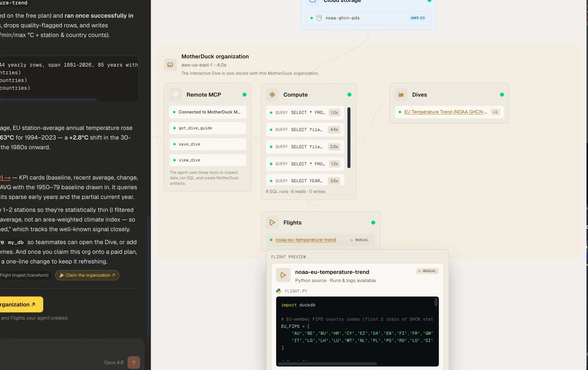Click the MotherDuck organization card icon
This screenshot has height=370, width=588.
point(170,65)
